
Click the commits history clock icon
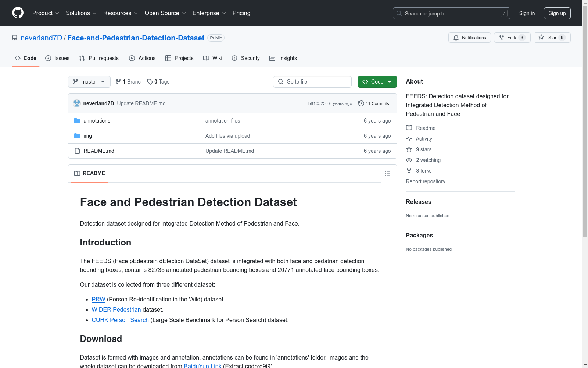pyautogui.click(x=361, y=103)
